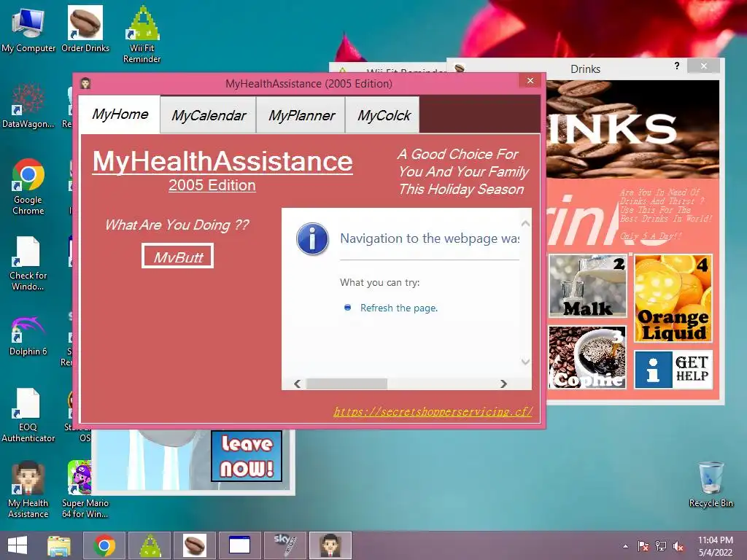The height and width of the screenshot is (560, 747).
Task: Open the Windows Start button
Action: tap(18, 545)
